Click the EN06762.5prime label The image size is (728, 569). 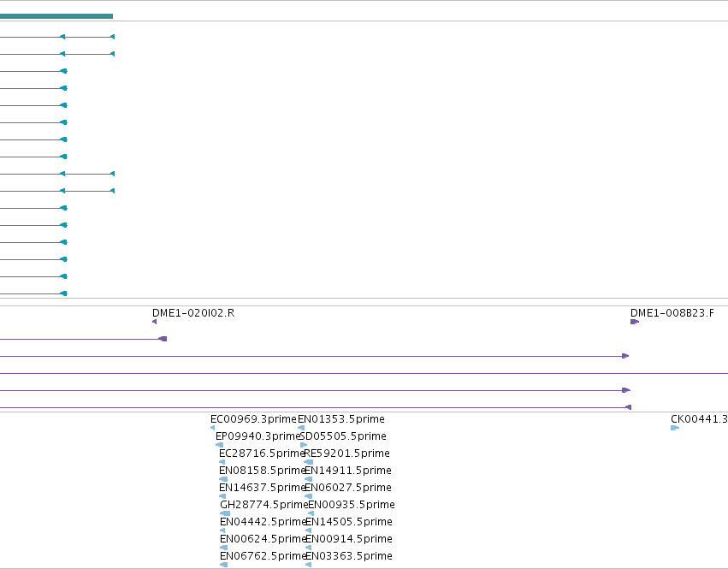click(x=263, y=556)
